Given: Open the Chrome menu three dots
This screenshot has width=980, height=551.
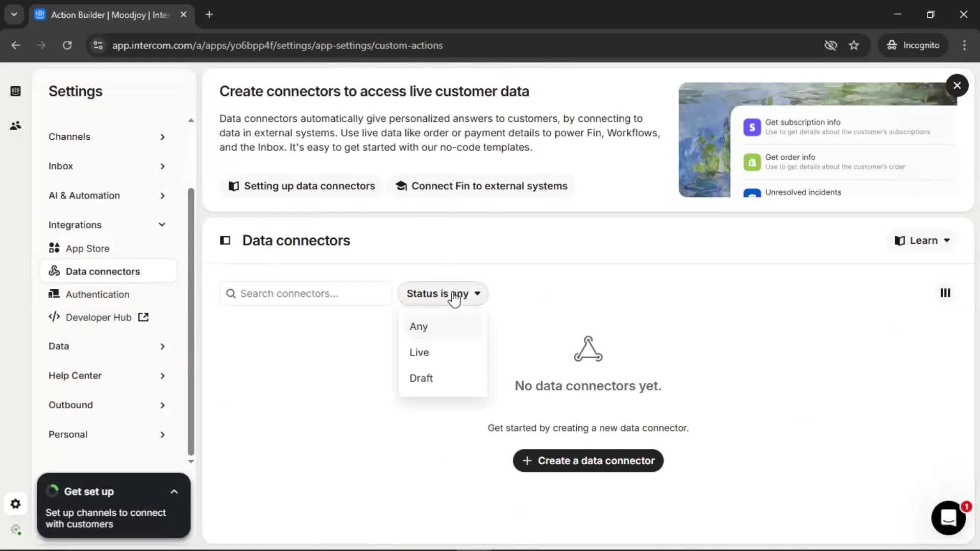Looking at the screenshot, I should (x=964, y=45).
